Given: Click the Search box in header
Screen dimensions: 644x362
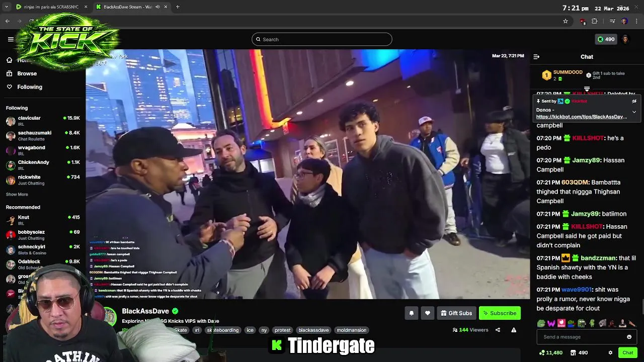Looking at the screenshot, I should 322,39.
